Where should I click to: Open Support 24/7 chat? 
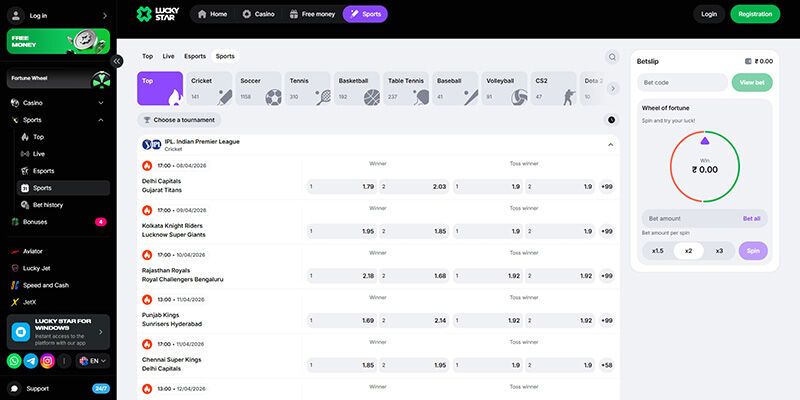[58, 388]
